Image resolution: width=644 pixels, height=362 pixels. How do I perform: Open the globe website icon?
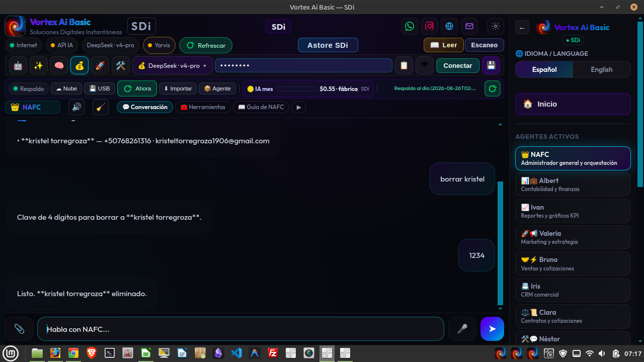coord(449,26)
